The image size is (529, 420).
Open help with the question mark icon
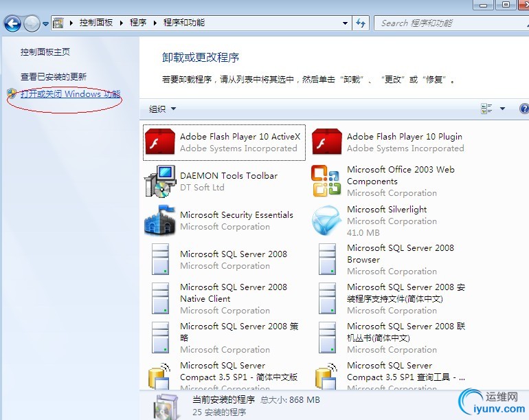[524, 109]
